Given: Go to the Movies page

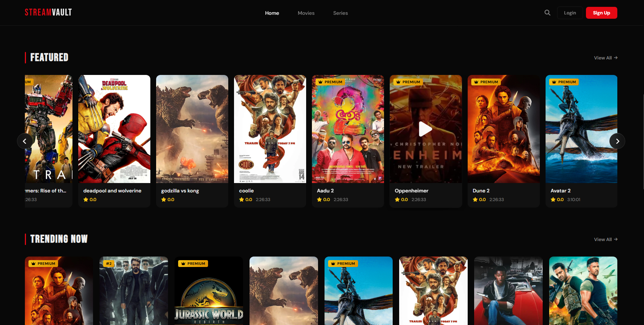Looking at the screenshot, I should (x=306, y=13).
